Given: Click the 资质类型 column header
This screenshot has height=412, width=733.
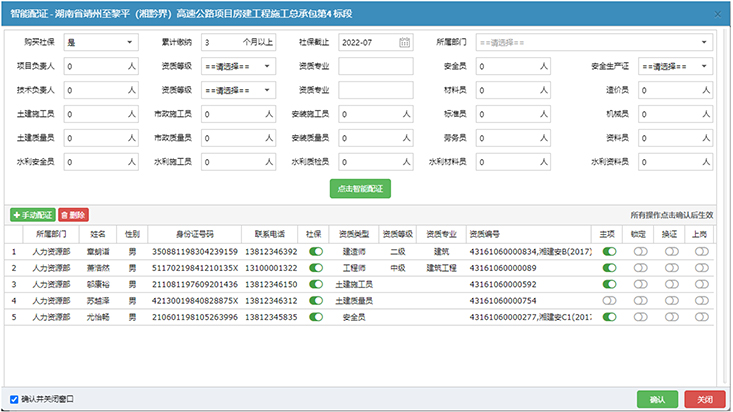Looking at the screenshot, I should pos(357,233).
